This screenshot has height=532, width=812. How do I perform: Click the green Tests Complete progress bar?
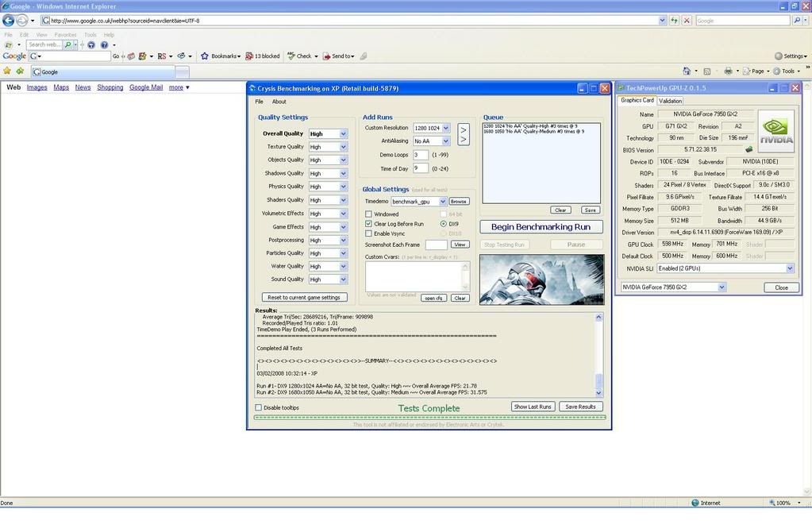(429, 417)
